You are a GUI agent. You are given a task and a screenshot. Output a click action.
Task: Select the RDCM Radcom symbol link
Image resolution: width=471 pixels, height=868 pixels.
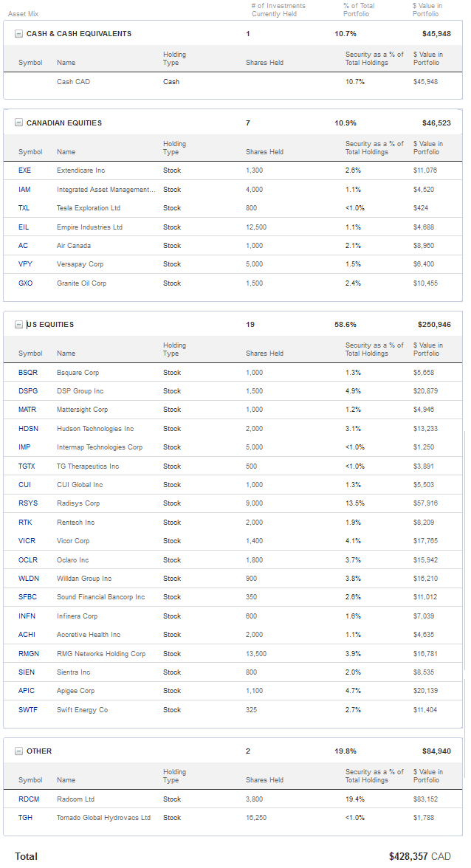28,799
